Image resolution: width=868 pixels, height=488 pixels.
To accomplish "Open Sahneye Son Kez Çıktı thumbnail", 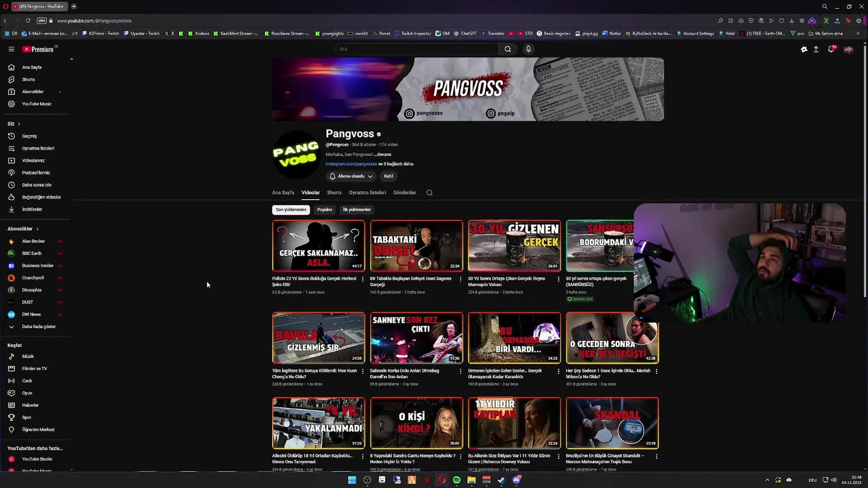I will click(416, 338).
